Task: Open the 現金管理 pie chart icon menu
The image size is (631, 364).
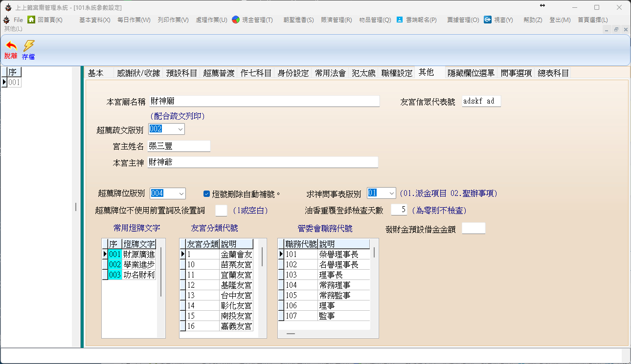Action: tap(236, 20)
